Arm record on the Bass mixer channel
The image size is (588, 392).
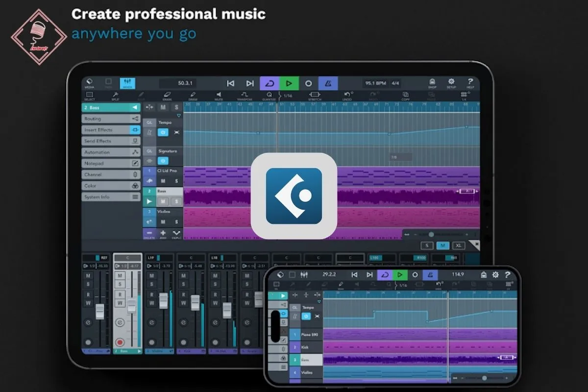pos(120,342)
